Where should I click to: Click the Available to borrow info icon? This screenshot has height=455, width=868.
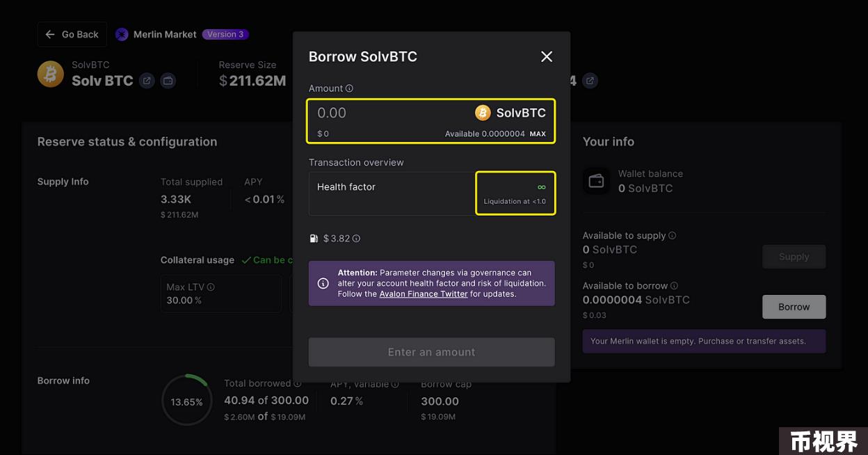(x=674, y=285)
